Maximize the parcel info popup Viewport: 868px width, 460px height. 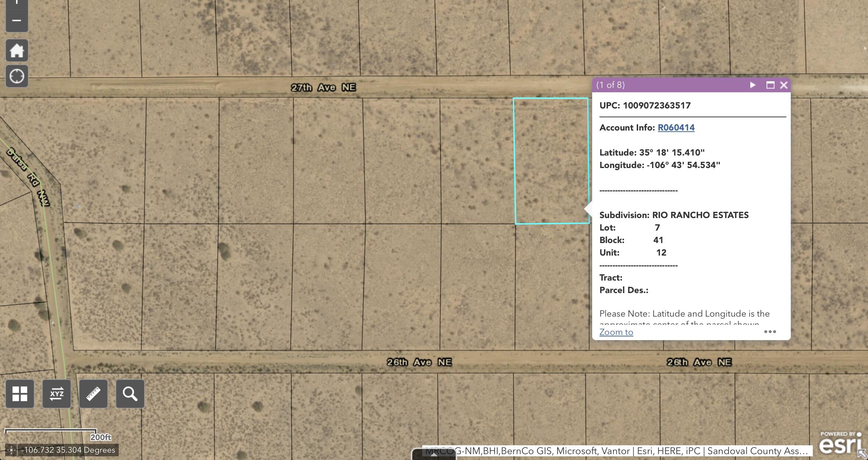coord(770,85)
